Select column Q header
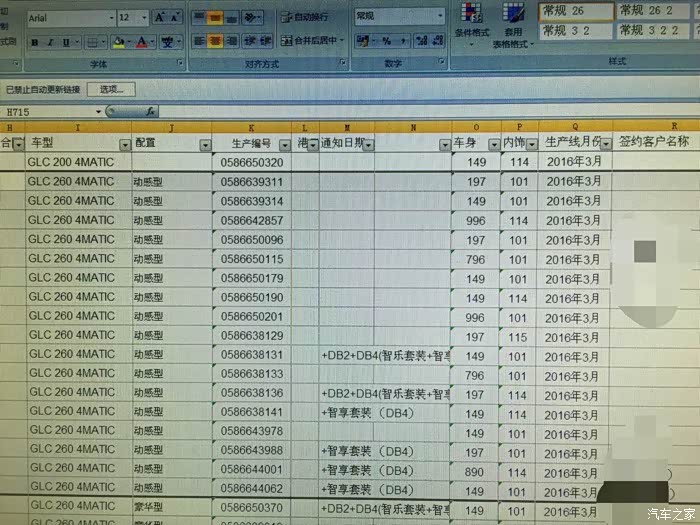 pos(575,126)
